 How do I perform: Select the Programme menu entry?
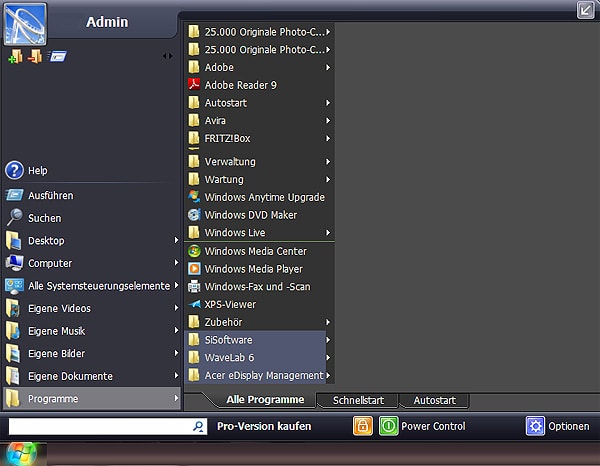[91, 399]
